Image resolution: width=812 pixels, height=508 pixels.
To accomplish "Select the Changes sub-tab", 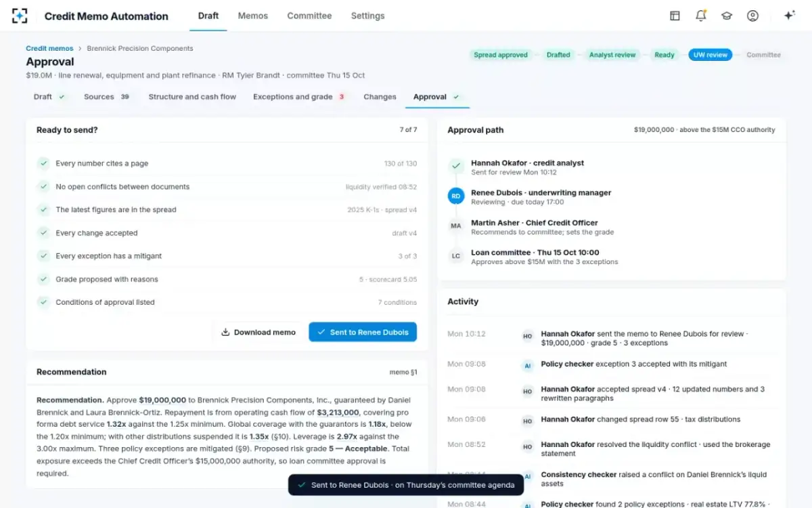I will click(380, 97).
